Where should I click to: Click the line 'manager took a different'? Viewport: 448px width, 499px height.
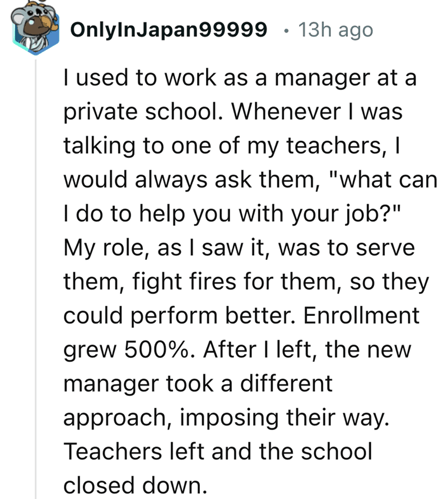pos(198,384)
